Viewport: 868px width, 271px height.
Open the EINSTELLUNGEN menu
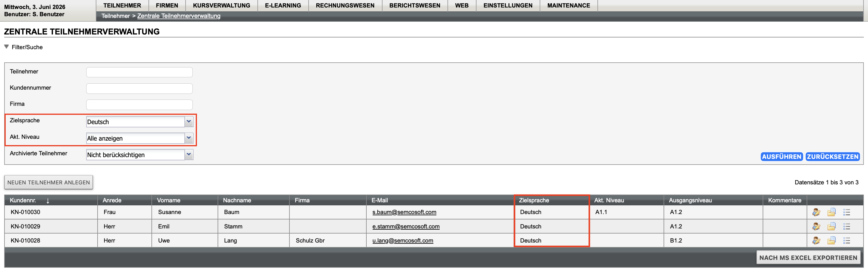point(508,5)
